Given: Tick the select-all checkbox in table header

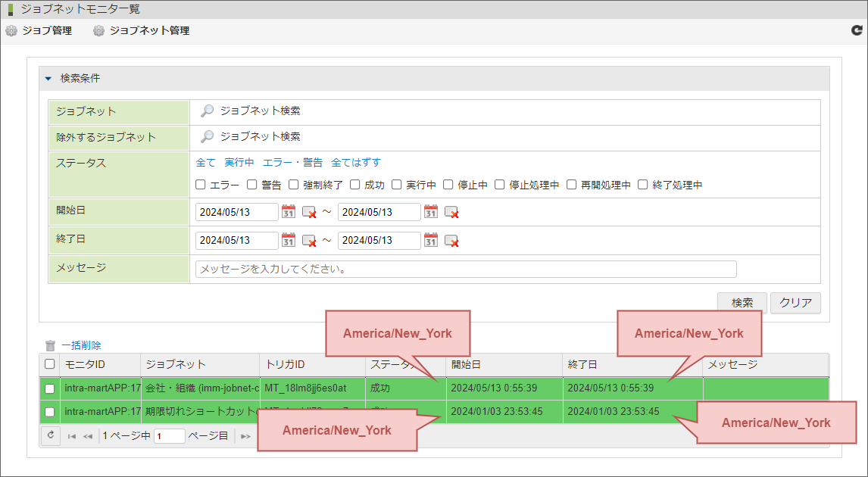Looking at the screenshot, I should 50,365.
